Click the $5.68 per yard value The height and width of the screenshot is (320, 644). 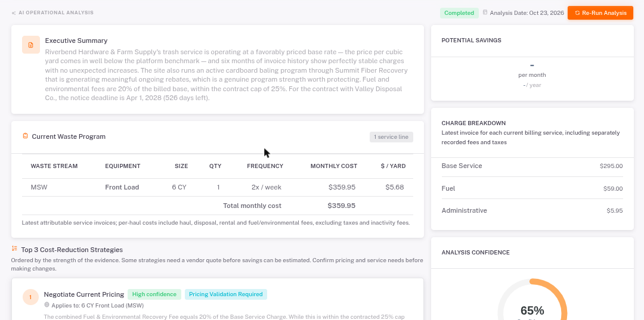395,188
